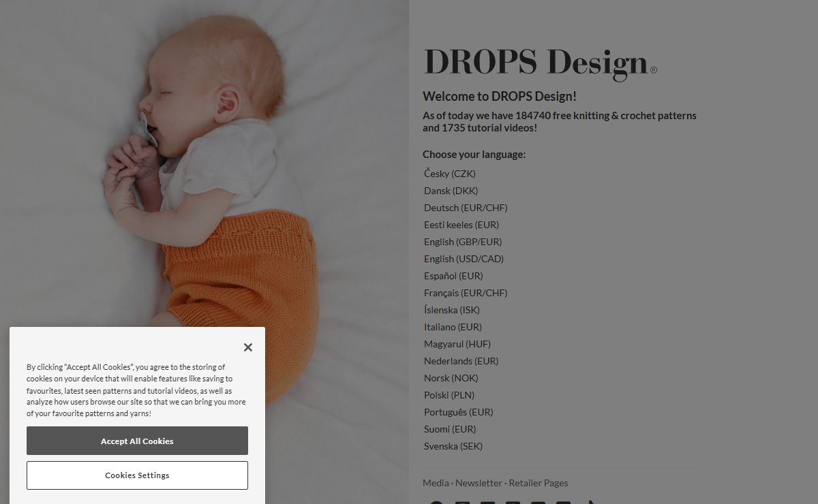Pick Français (EUR/CHF) language
Viewport: 818px width, 504px height.
tap(466, 293)
